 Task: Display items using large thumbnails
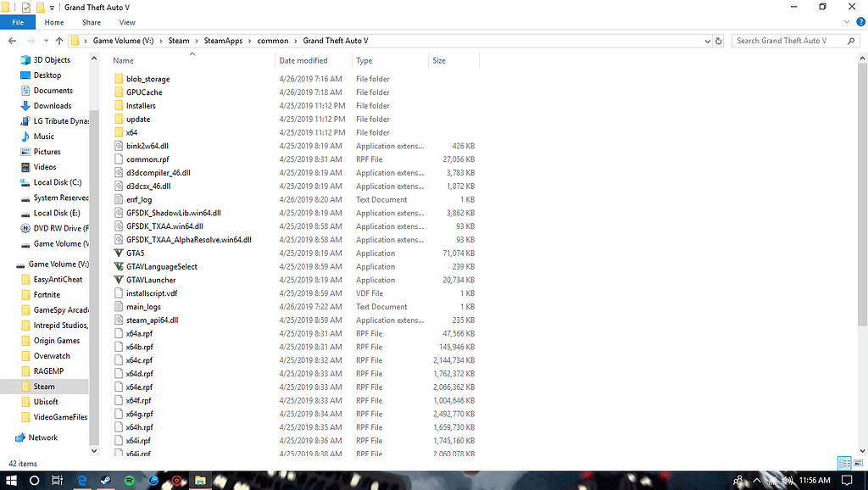(x=858, y=464)
